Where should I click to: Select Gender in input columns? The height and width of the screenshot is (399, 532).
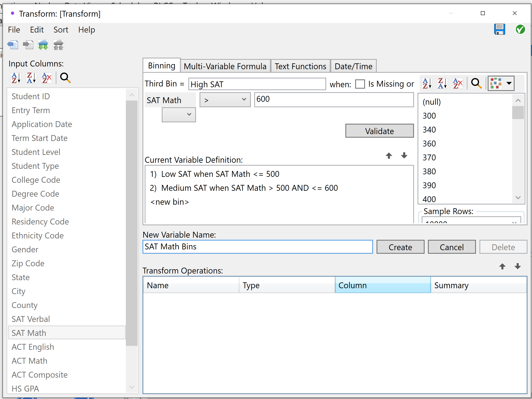click(x=67, y=249)
